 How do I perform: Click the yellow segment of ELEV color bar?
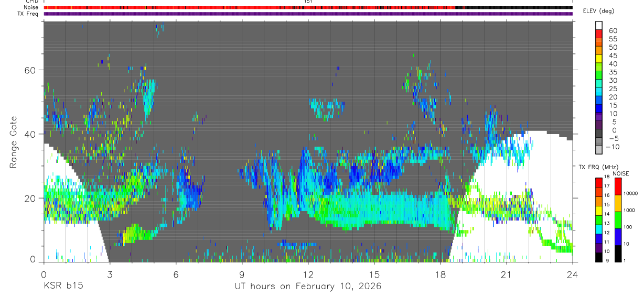pyautogui.click(x=599, y=58)
